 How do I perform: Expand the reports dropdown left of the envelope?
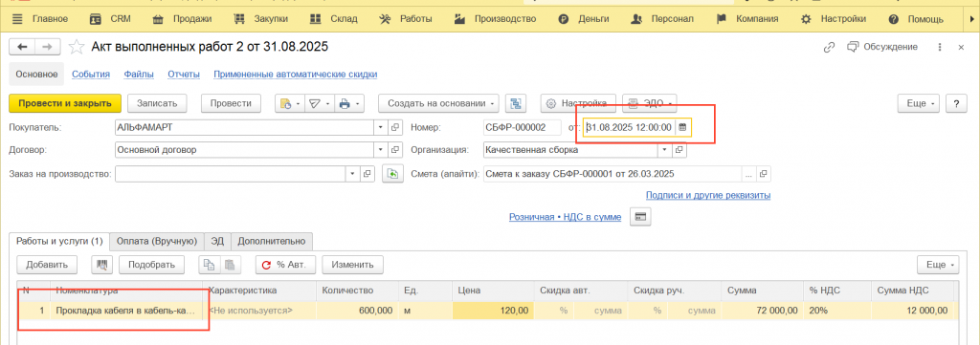(x=290, y=103)
